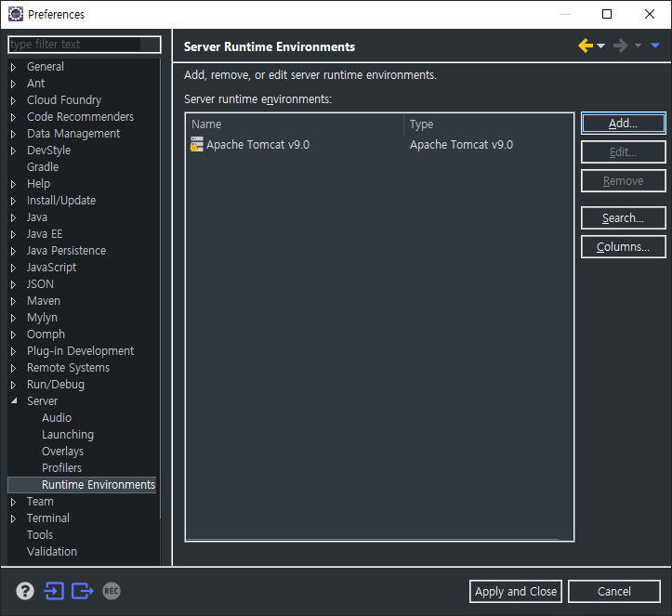Click the Type column header
The height and width of the screenshot is (616, 672).
[489, 125]
